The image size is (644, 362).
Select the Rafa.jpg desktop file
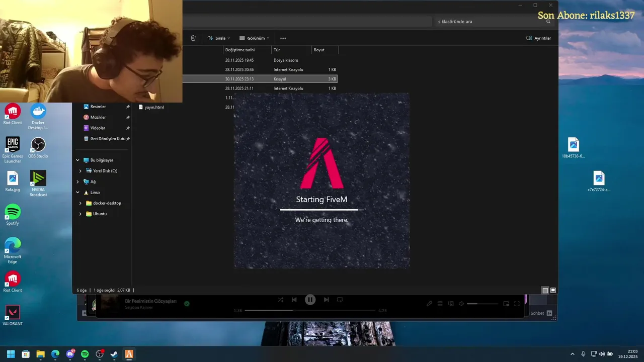coord(13,182)
